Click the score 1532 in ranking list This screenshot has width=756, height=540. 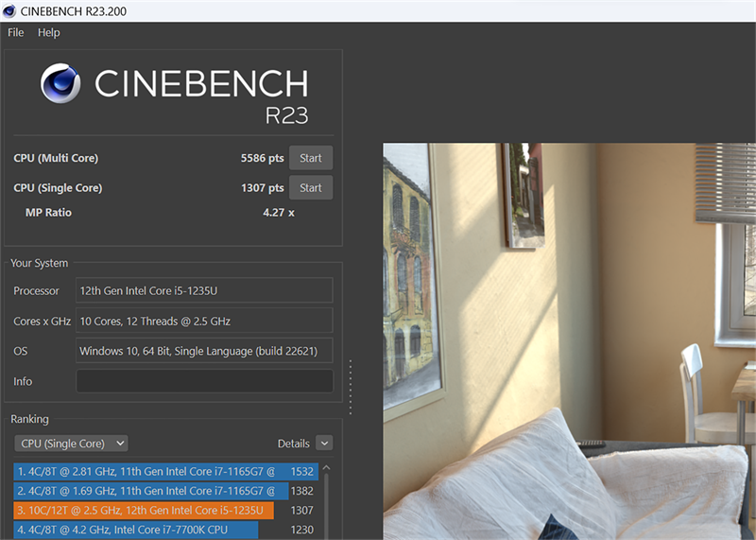(x=301, y=472)
